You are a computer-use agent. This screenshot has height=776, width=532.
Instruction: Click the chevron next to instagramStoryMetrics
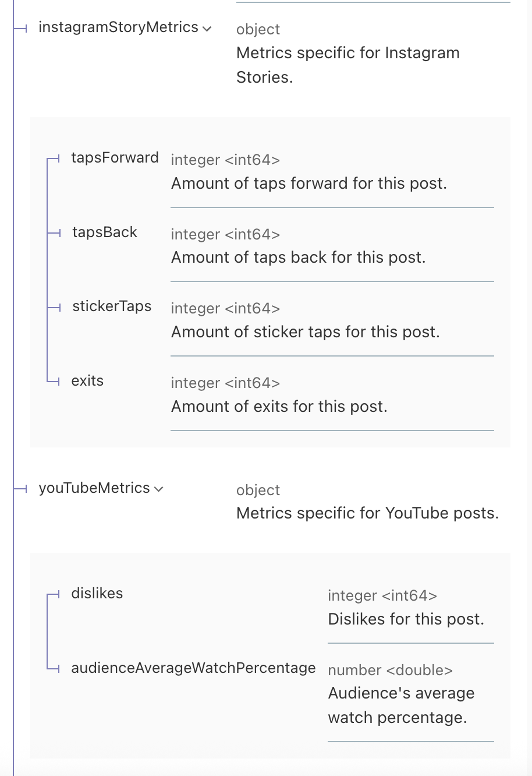207,27
